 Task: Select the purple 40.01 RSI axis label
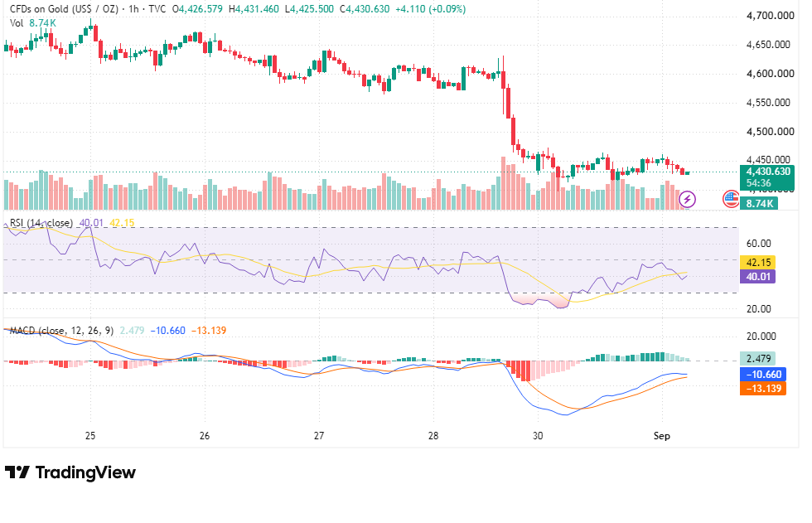tap(758, 277)
